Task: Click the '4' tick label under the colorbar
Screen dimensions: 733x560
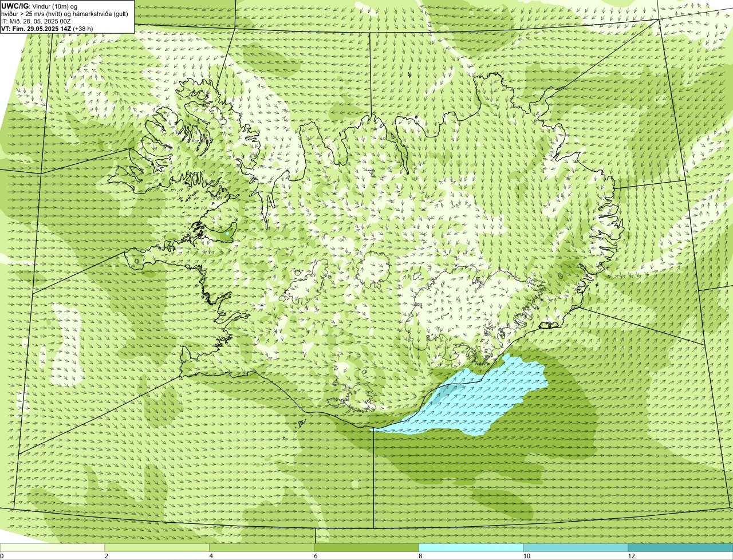Action: click(211, 556)
